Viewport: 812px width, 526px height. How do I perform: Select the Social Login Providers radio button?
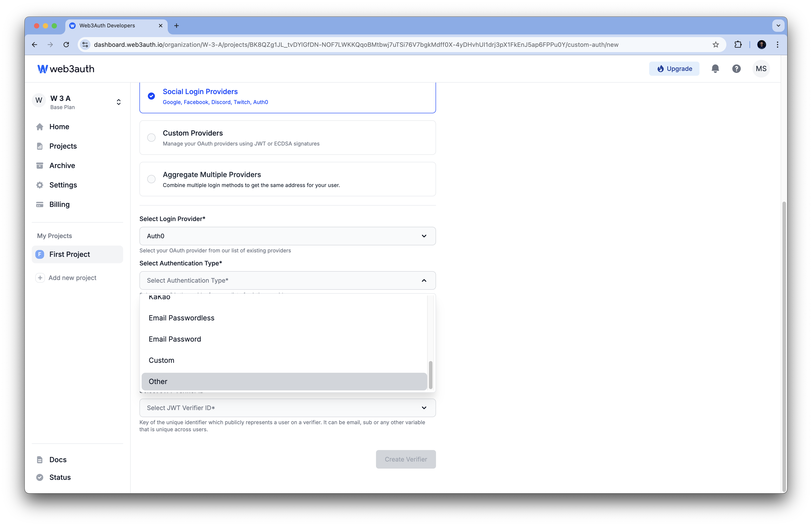(x=152, y=96)
